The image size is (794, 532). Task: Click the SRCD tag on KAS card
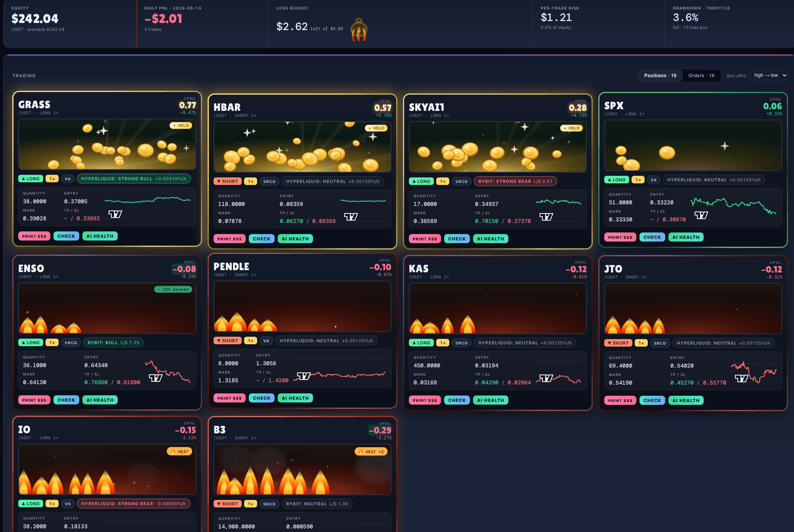click(x=462, y=343)
